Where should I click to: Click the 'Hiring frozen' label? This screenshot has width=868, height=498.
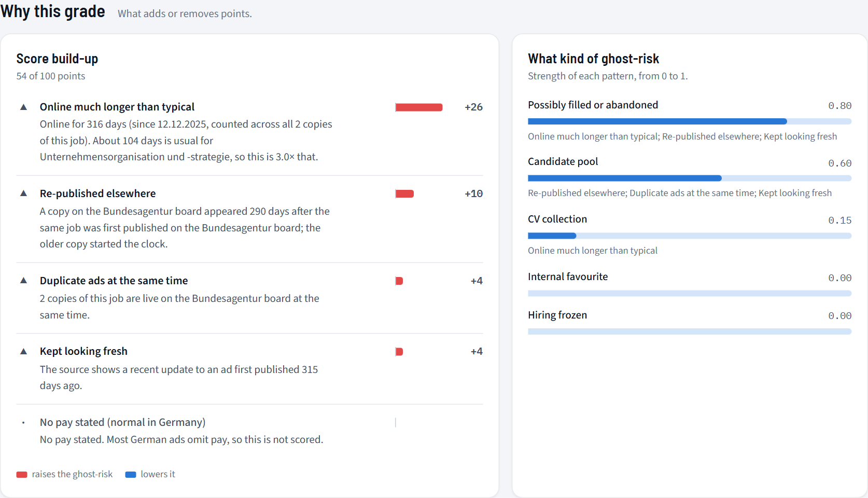pyautogui.click(x=557, y=315)
